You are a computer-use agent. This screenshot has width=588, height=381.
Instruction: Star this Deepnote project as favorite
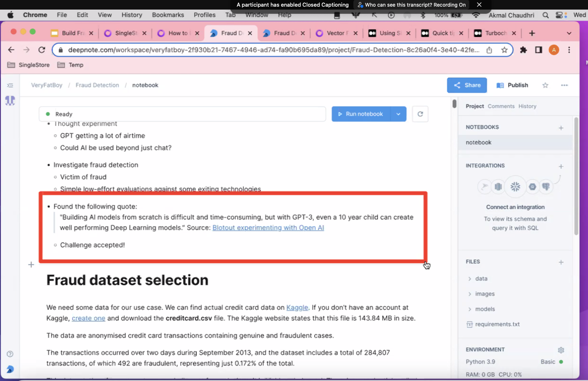pyautogui.click(x=545, y=85)
